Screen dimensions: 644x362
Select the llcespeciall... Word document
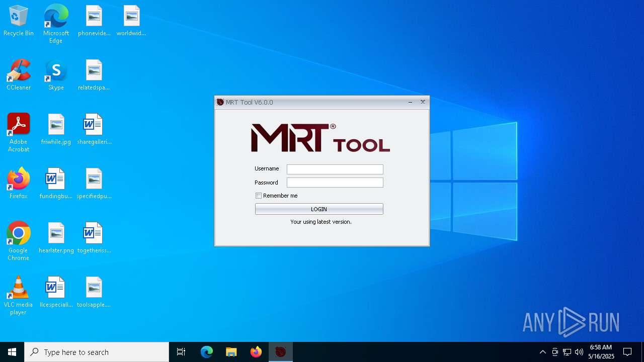click(x=56, y=293)
